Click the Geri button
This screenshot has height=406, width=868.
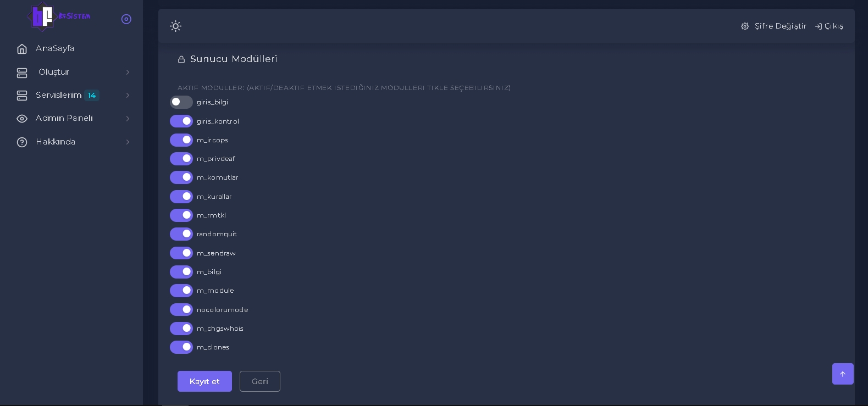pyautogui.click(x=260, y=381)
